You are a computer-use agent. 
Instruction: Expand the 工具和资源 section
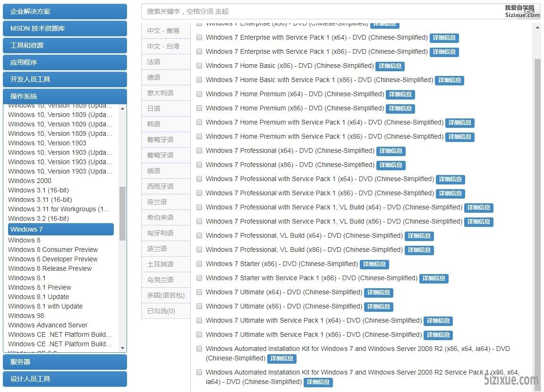point(65,45)
